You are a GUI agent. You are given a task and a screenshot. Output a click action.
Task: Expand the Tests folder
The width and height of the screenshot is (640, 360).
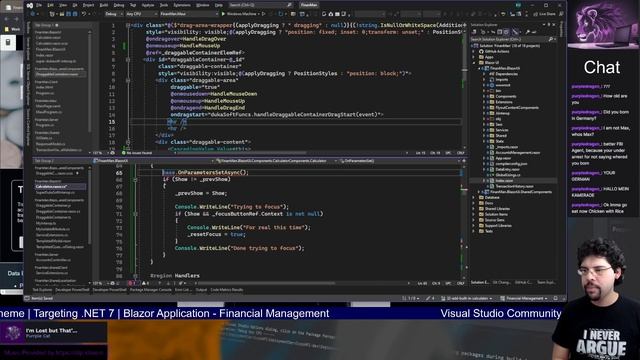click(x=474, y=231)
